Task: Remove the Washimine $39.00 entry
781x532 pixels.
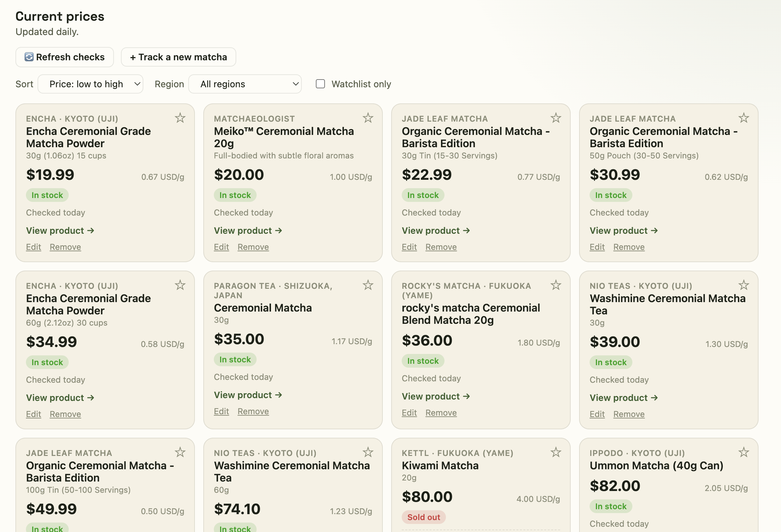Action: click(629, 414)
